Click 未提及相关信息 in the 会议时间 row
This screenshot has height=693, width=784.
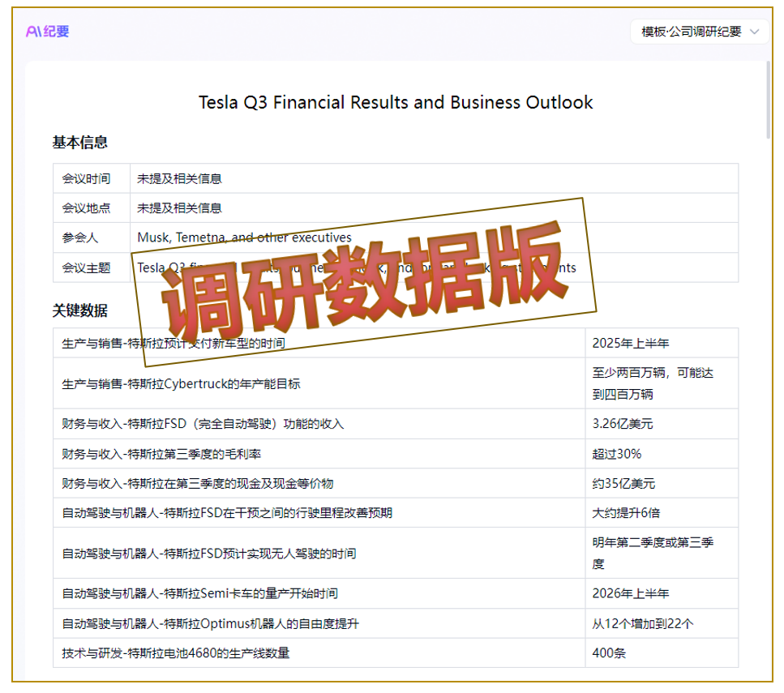pos(179,178)
